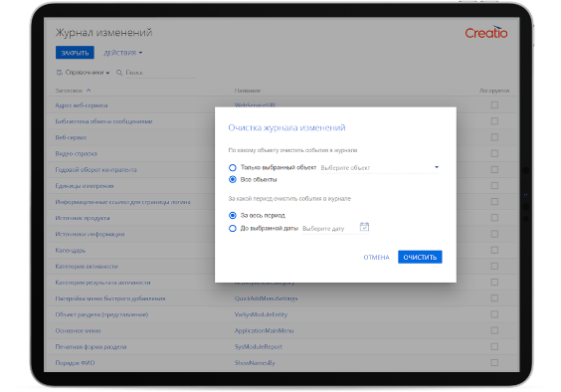Click the Очистить button
This screenshot has height=392, width=561.
pos(420,257)
